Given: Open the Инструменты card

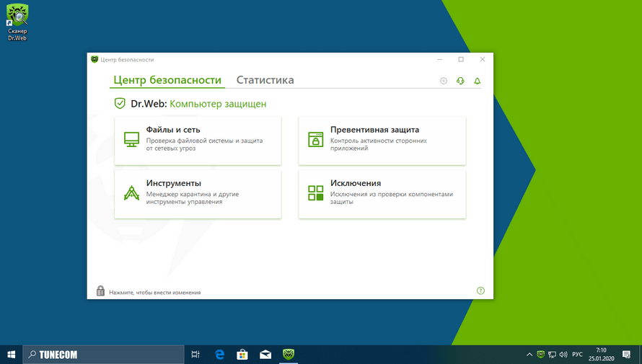Looking at the screenshot, I should click(x=198, y=195).
